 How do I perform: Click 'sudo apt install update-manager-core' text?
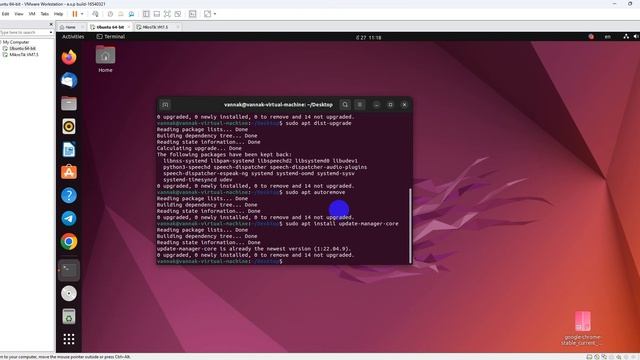(342, 224)
